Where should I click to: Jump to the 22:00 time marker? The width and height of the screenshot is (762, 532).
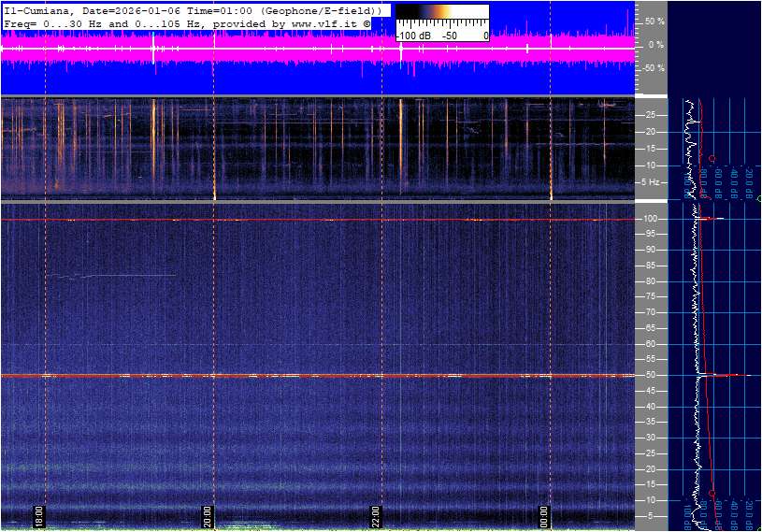click(376, 516)
